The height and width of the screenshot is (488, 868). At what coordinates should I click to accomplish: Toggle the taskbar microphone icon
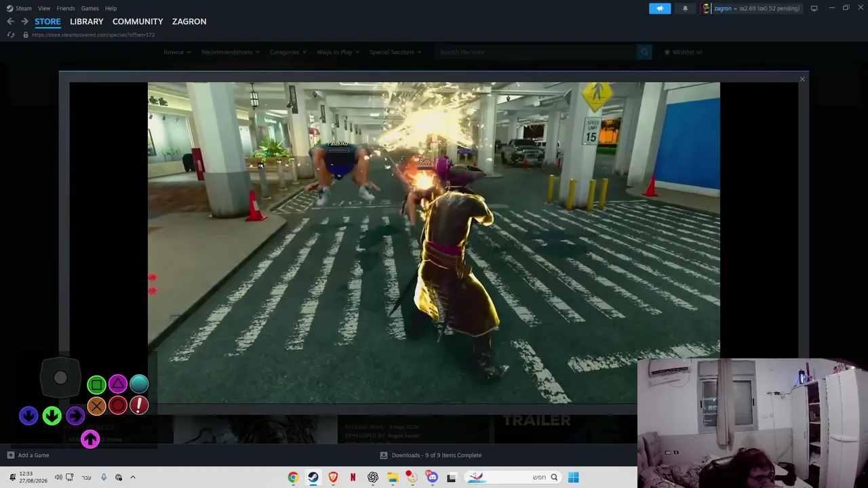point(104,477)
